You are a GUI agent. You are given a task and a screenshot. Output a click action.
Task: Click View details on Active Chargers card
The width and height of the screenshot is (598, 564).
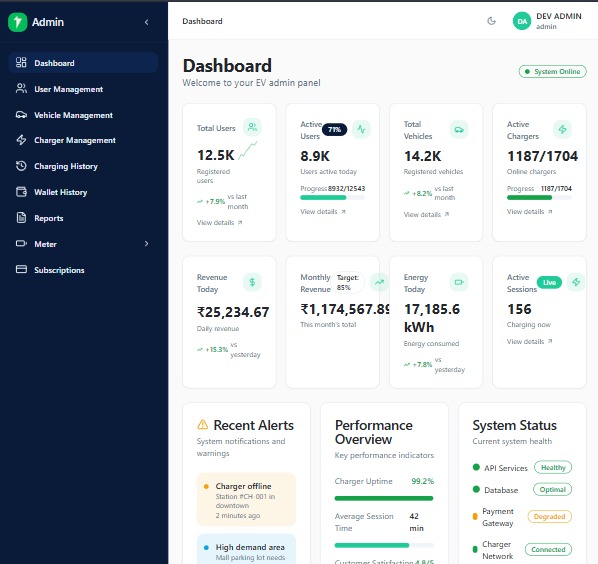(x=529, y=212)
